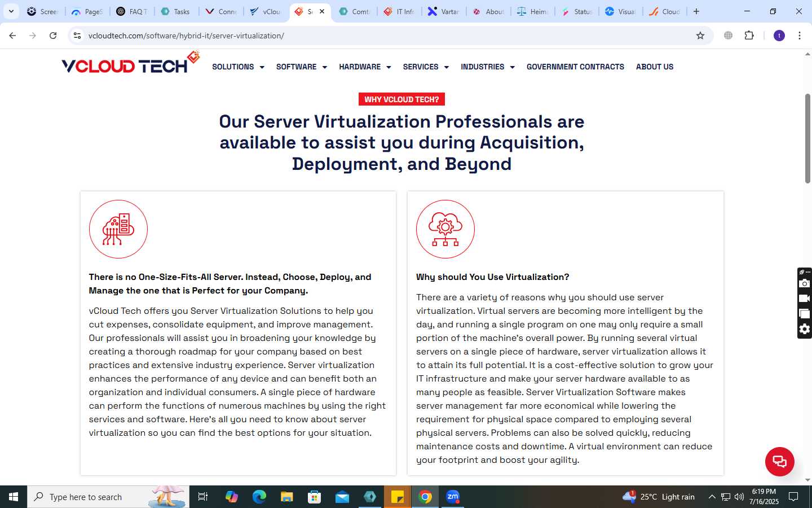
Task: Click the video record icon on side panel
Action: [805, 299]
